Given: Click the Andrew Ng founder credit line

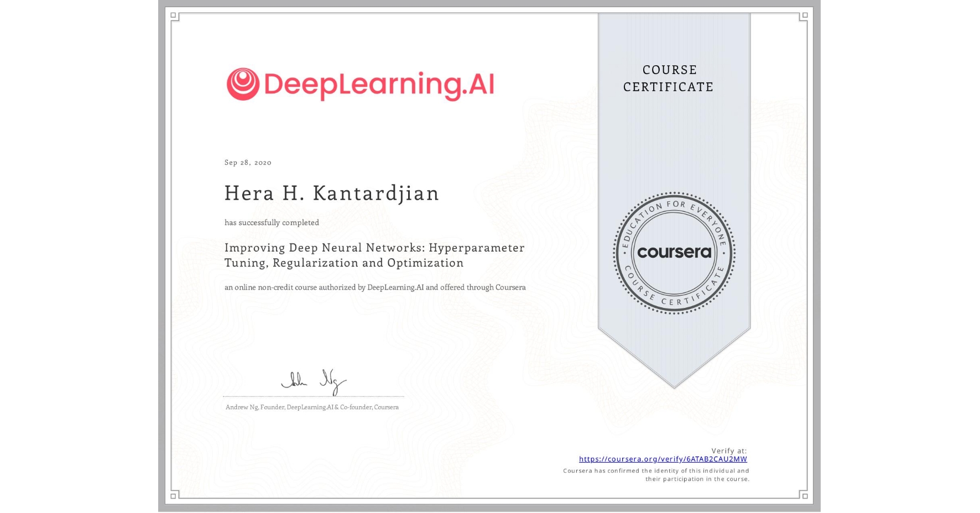Looking at the screenshot, I should pyautogui.click(x=311, y=407).
